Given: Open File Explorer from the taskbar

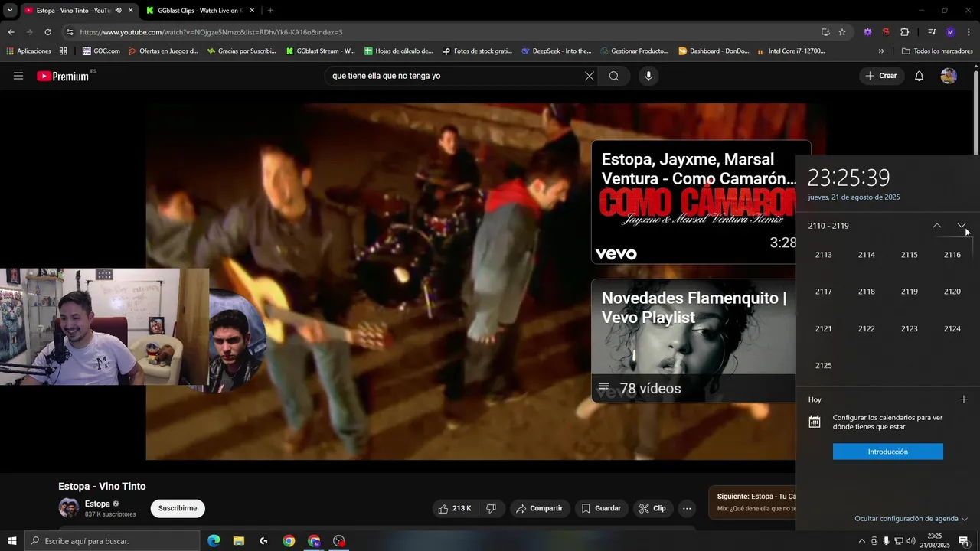Looking at the screenshot, I should pyautogui.click(x=238, y=541).
